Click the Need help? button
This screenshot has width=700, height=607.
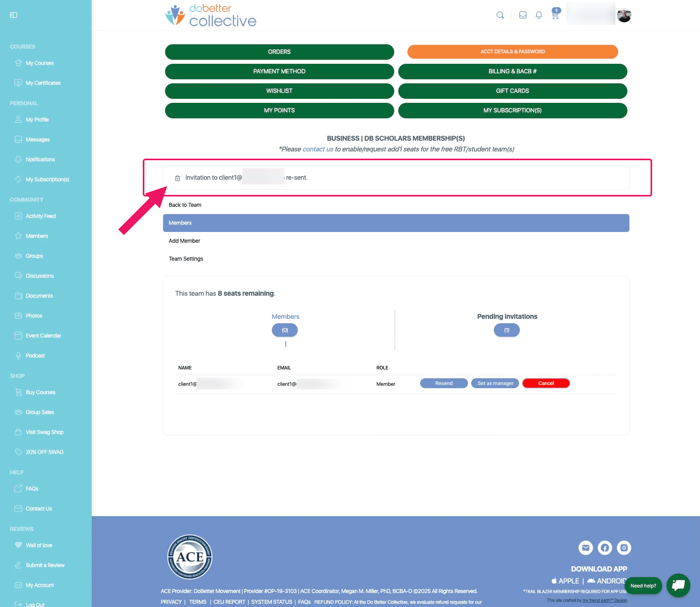coord(643,585)
